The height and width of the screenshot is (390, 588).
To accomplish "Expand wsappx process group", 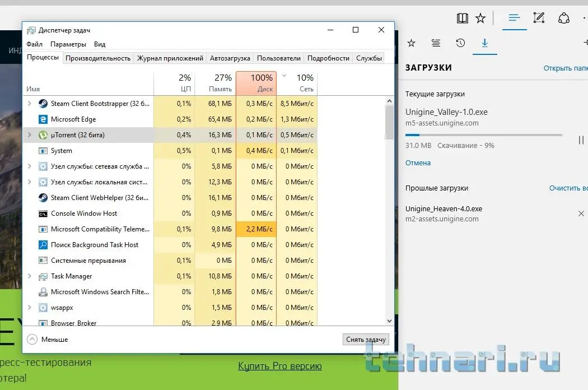I will point(30,308).
